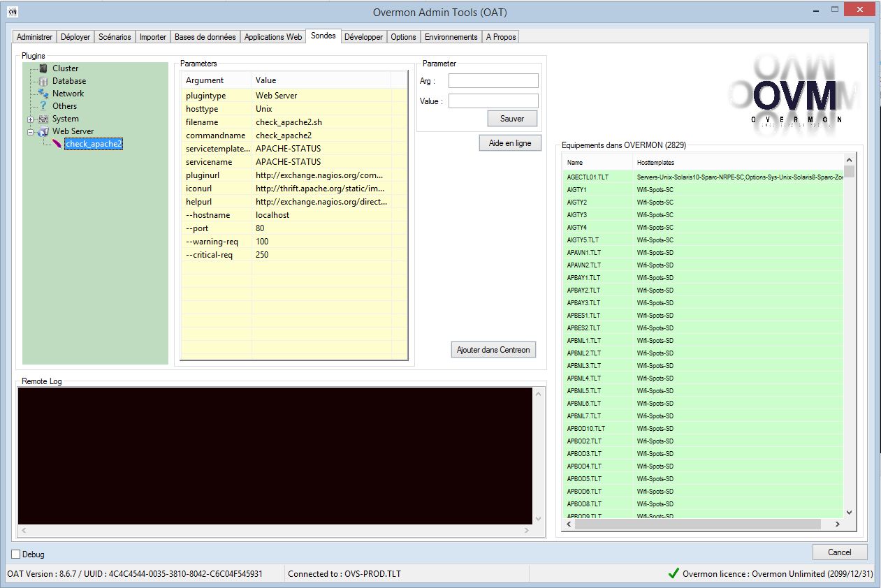The width and height of the screenshot is (881, 588).
Task: Click the OAT application icon in title bar
Action: pos(12,12)
